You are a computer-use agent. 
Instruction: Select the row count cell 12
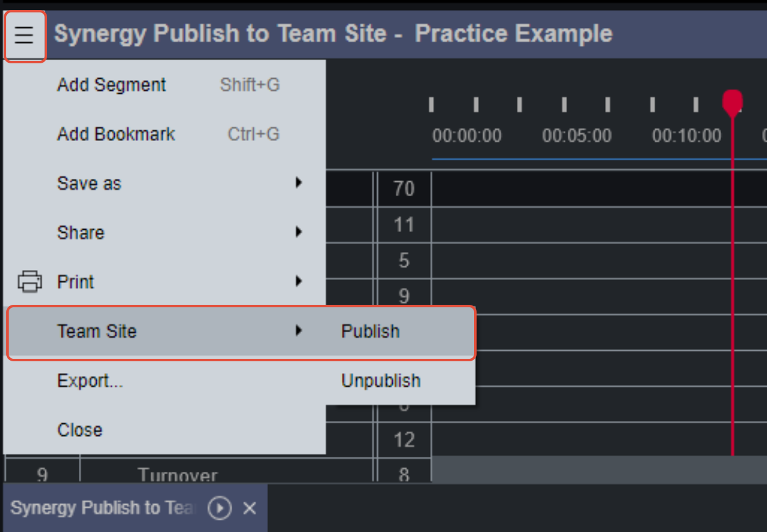coord(404,440)
